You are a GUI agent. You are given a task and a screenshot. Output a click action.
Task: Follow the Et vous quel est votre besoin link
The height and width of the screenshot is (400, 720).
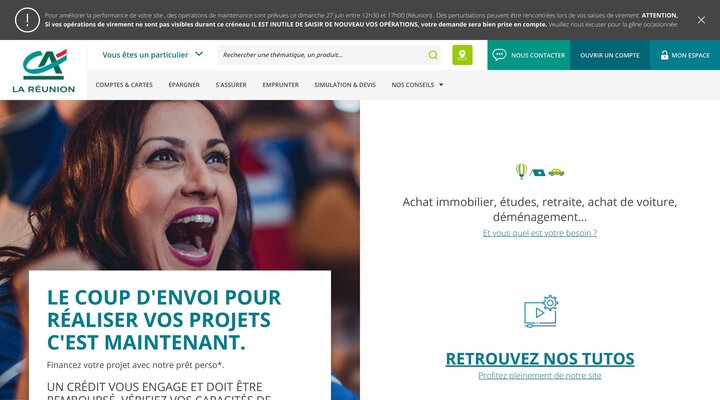(x=540, y=233)
